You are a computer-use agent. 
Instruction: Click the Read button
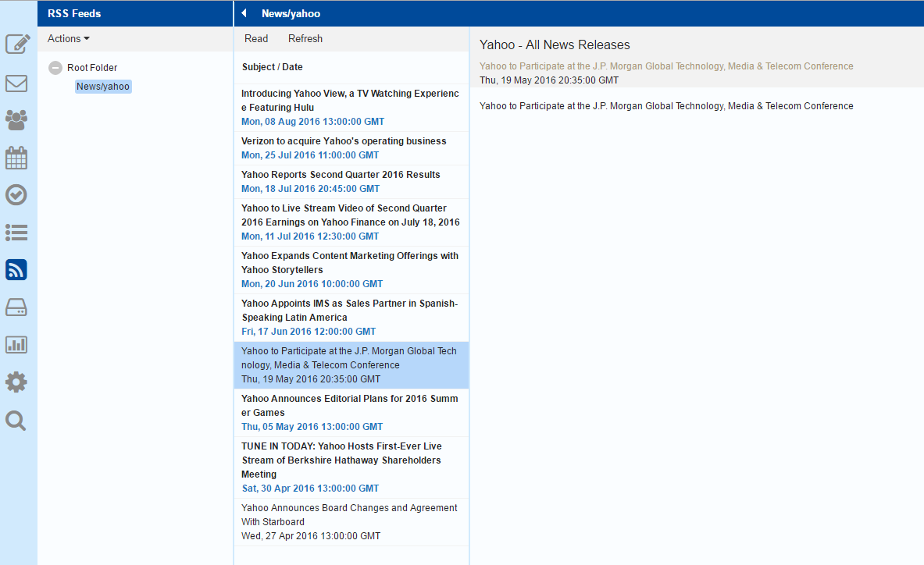[x=256, y=39]
